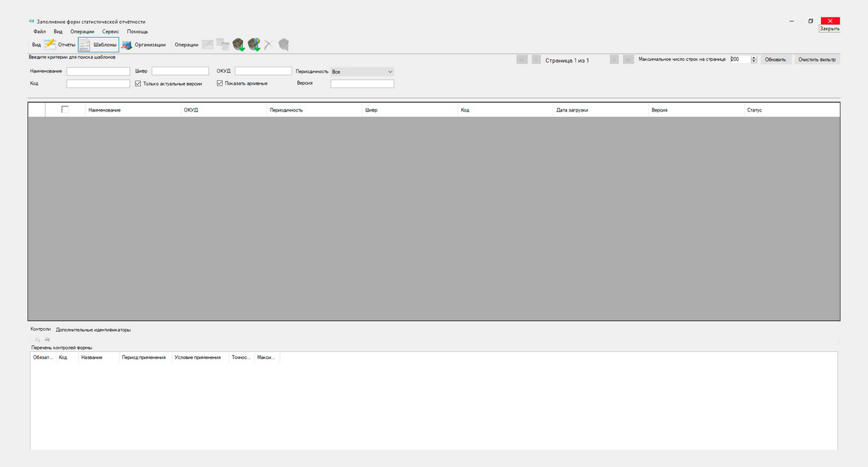The width and height of the screenshot is (868, 467).
Task: Click the last grey box toolbar icon
Action: click(284, 45)
